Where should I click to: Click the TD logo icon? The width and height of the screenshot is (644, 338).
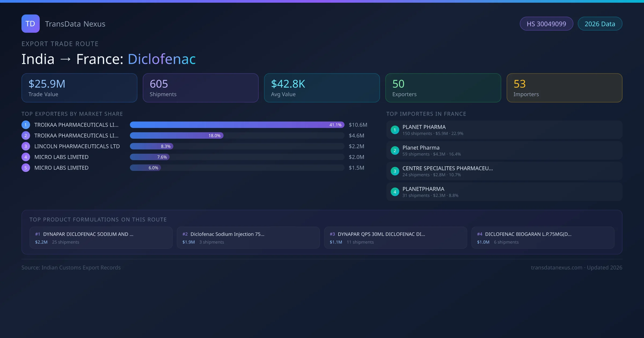coord(30,24)
